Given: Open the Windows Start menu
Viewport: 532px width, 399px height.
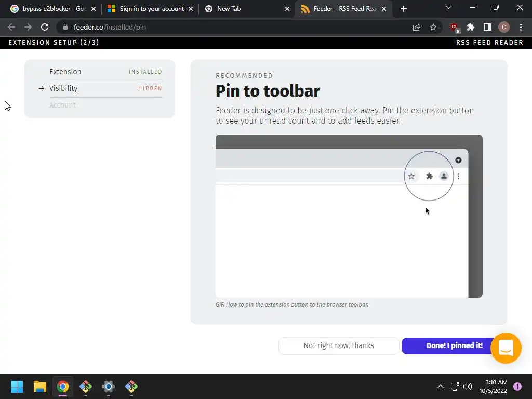Looking at the screenshot, I should [17, 387].
